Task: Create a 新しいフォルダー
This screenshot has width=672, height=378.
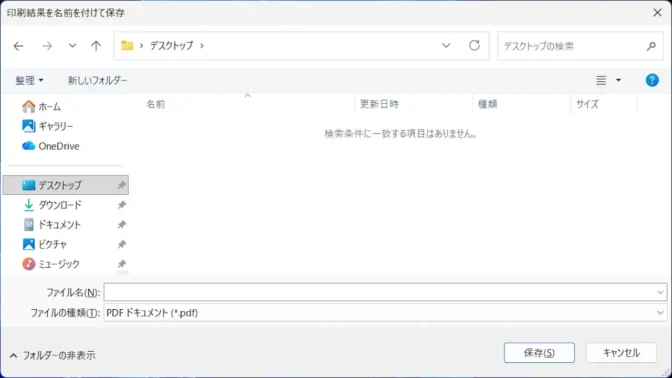Action: coord(98,80)
